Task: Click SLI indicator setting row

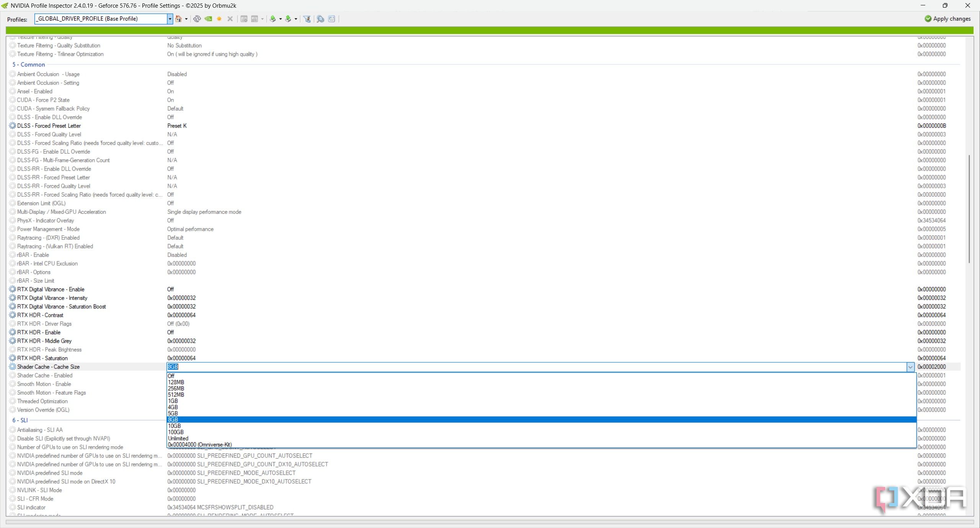Action: [x=484, y=507]
